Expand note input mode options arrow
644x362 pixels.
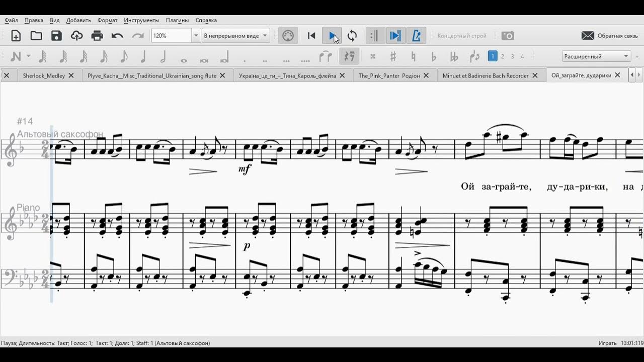(29, 56)
